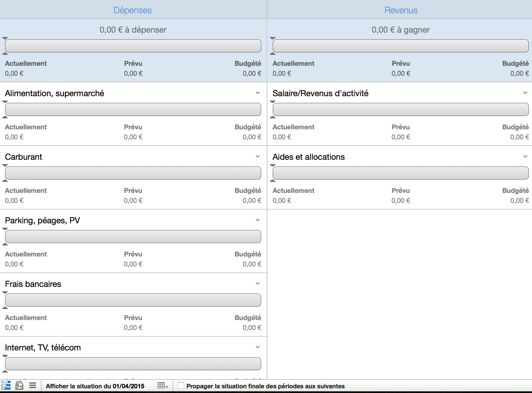Expand the Parking, péages, PV chevron

point(258,220)
